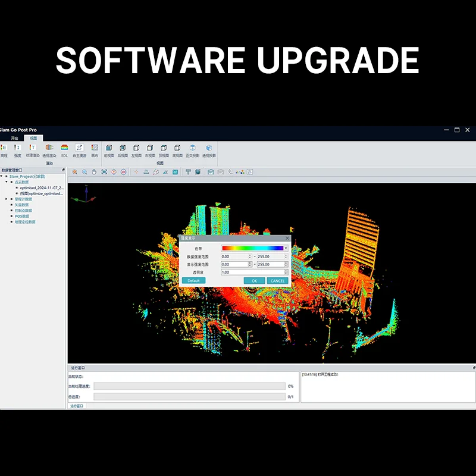Switch to 前视图 front view

(x=108, y=148)
